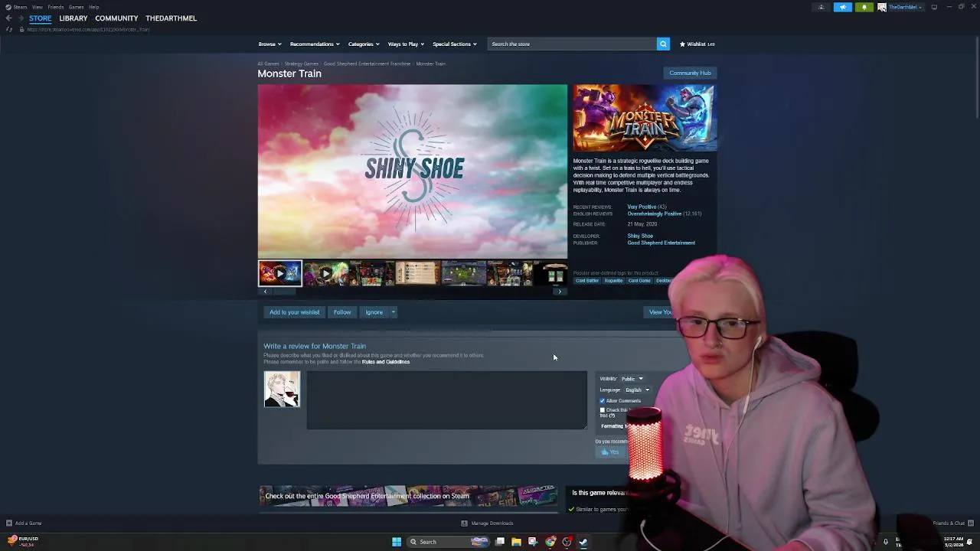Open the THEDARTHMEL profile tab

coord(171,18)
